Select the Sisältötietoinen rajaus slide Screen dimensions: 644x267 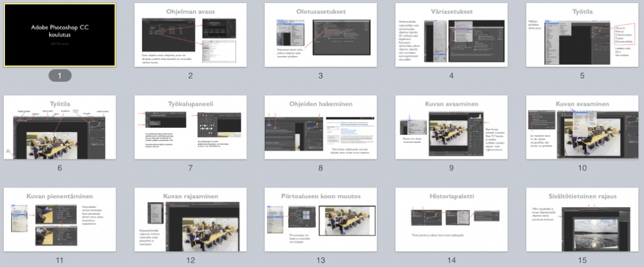[x=582, y=220]
